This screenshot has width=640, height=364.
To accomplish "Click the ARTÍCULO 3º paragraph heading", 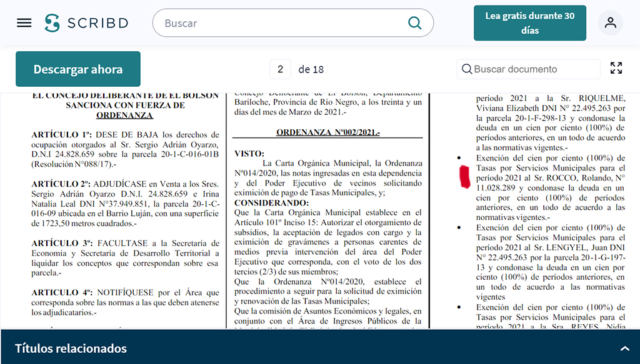I will click(62, 243).
